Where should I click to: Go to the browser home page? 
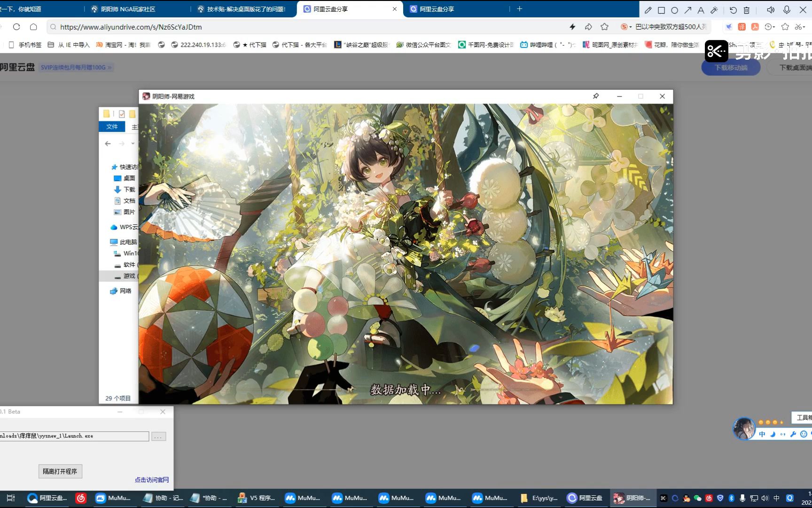point(33,27)
